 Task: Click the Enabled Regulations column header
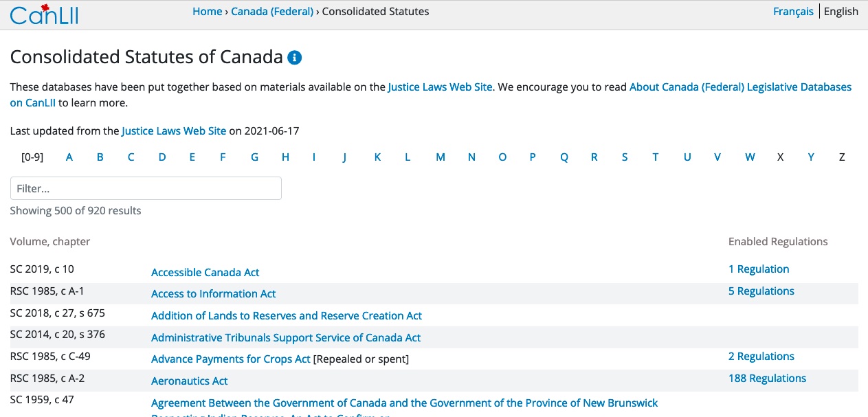(x=778, y=242)
